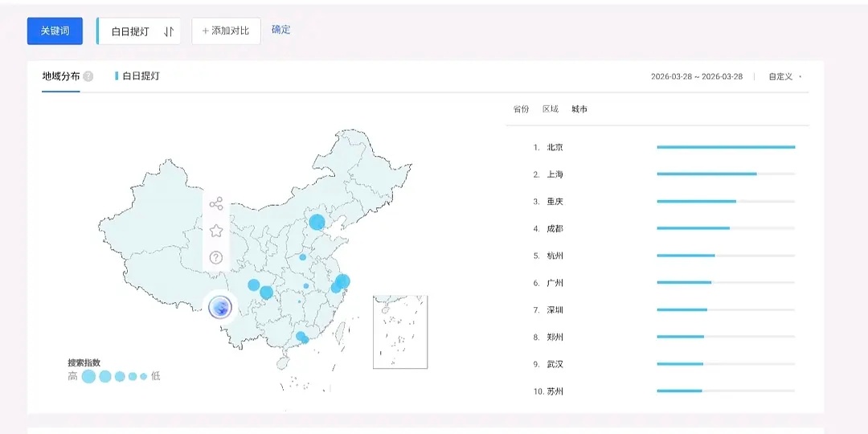Image resolution: width=868 pixels, height=434 pixels.
Task: Click the 添加对比 add comparison field
Action: click(226, 31)
